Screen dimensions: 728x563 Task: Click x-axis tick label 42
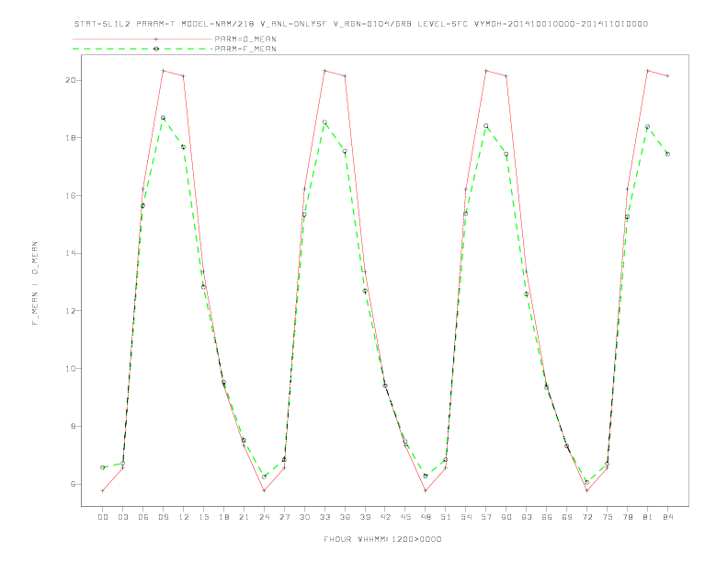coord(385,517)
